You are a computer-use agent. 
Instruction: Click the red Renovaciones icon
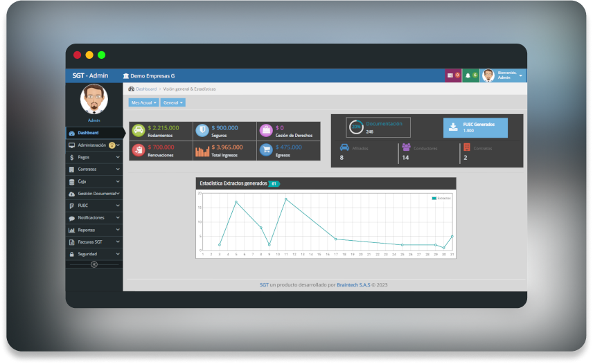pyautogui.click(x=139, y=149)
